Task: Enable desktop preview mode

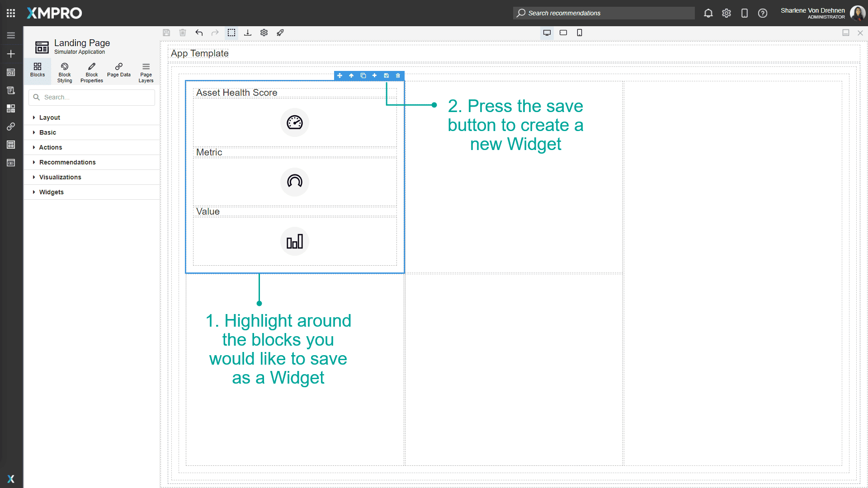Action: (547, 33)
